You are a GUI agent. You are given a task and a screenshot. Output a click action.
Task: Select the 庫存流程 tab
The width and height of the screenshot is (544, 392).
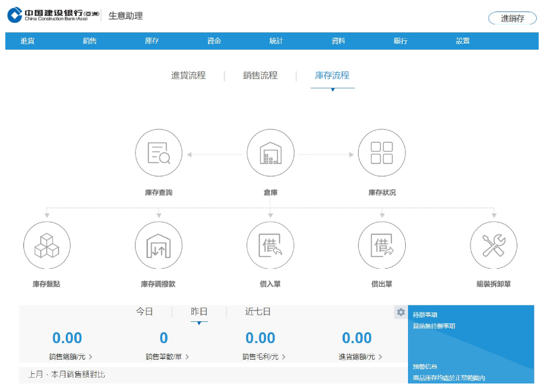pos(332,75)
